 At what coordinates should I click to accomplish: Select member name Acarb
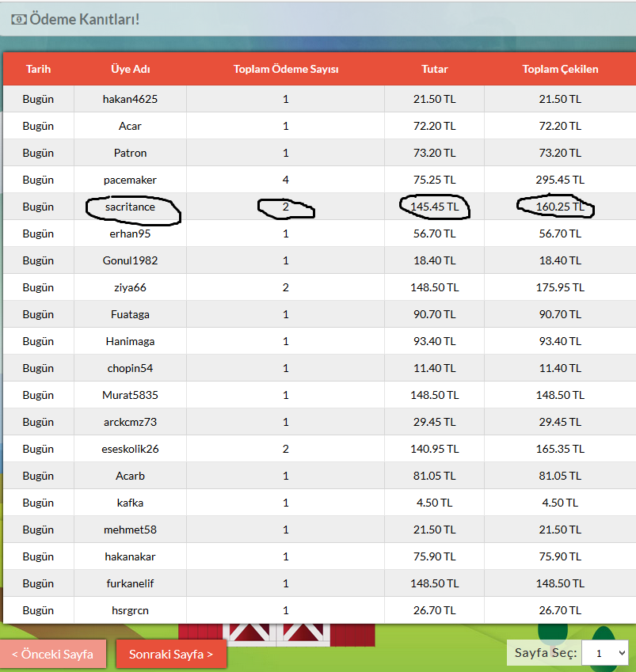coord(130,476)
